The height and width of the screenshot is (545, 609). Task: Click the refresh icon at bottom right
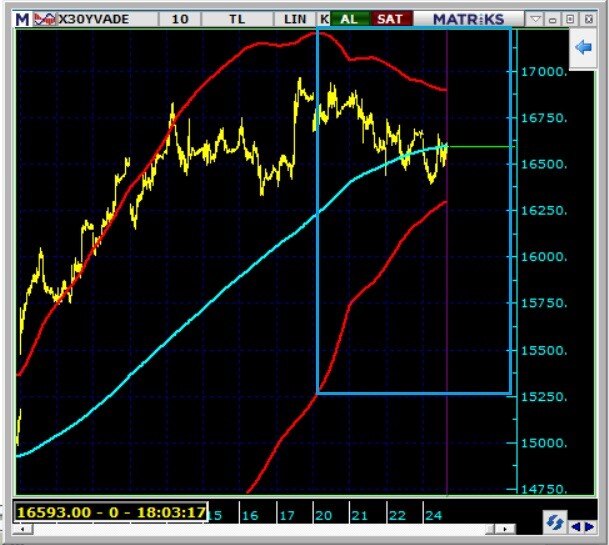[555, 523]
